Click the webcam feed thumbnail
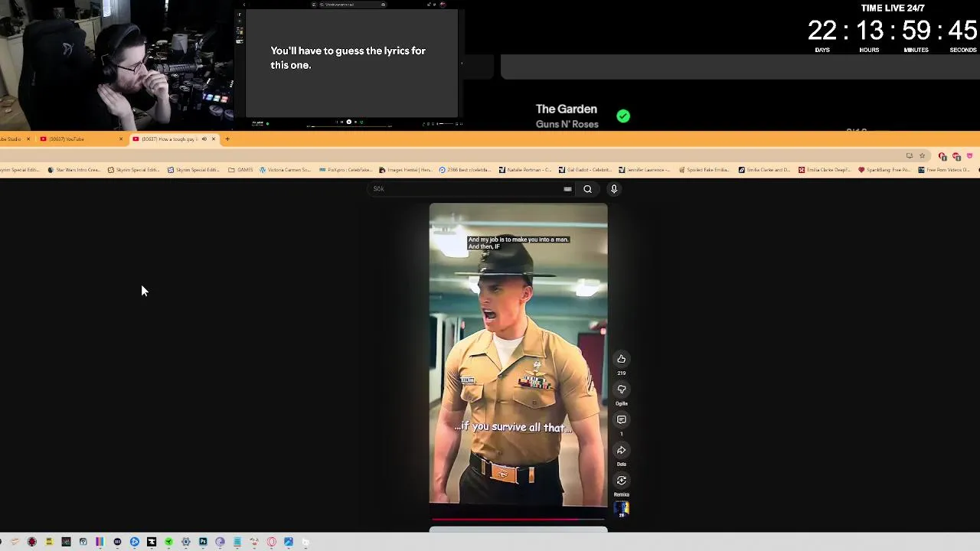980x551 pixels. (116, 65)
